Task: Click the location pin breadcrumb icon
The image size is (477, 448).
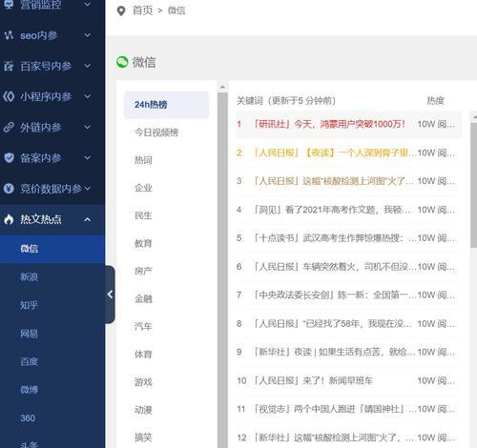Action: pos(121,10)
